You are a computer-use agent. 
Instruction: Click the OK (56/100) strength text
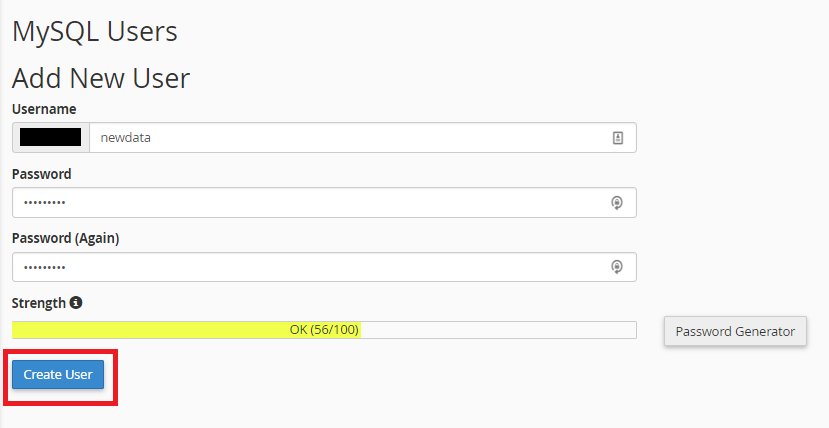tap(324, 330)
